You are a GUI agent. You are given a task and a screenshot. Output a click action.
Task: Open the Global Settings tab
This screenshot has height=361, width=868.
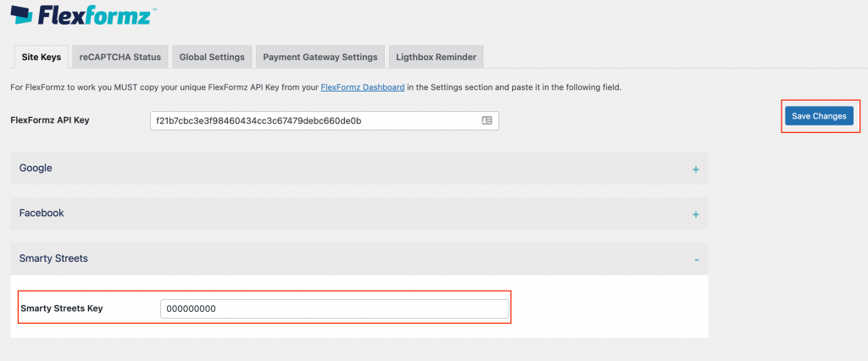pos(211,58)
